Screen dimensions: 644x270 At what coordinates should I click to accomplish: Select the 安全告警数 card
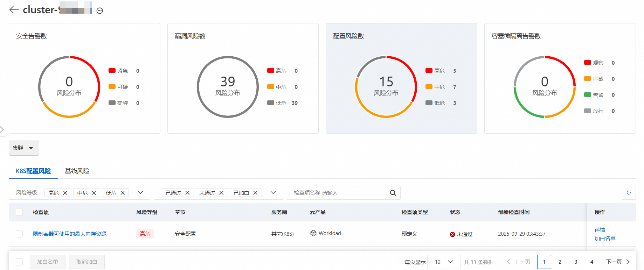coord(84,78)
